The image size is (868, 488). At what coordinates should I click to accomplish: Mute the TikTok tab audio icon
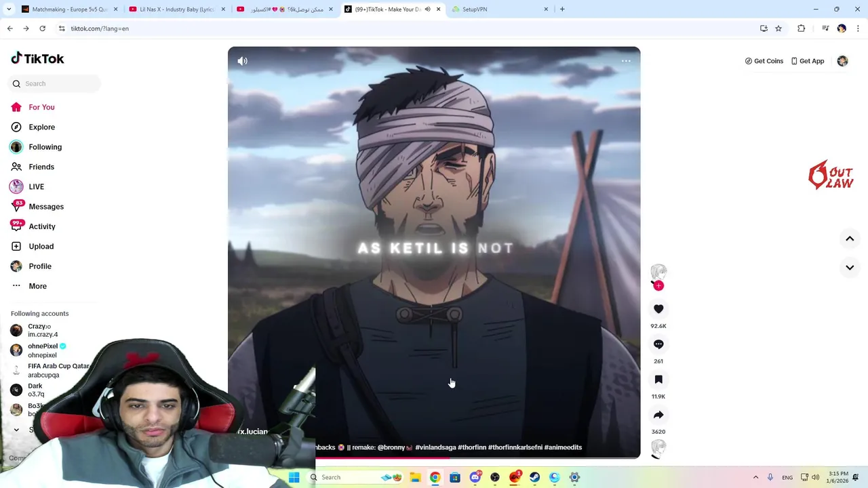pyautogui.click(x=427, y=9)
